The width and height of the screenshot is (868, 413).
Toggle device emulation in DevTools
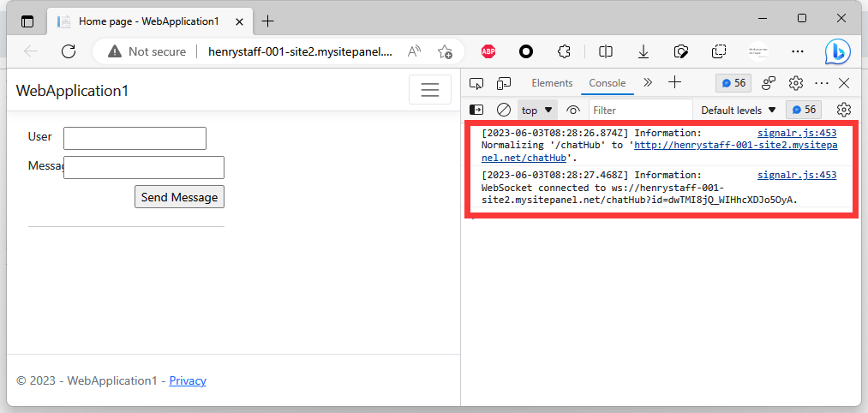tap(504, 83)
